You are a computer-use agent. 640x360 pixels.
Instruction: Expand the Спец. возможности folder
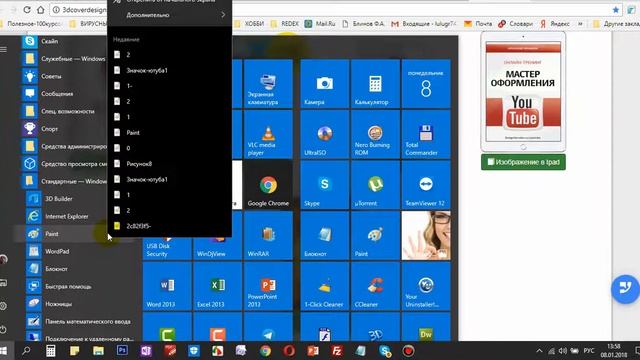pyautogui.click(x=65, y=111)
